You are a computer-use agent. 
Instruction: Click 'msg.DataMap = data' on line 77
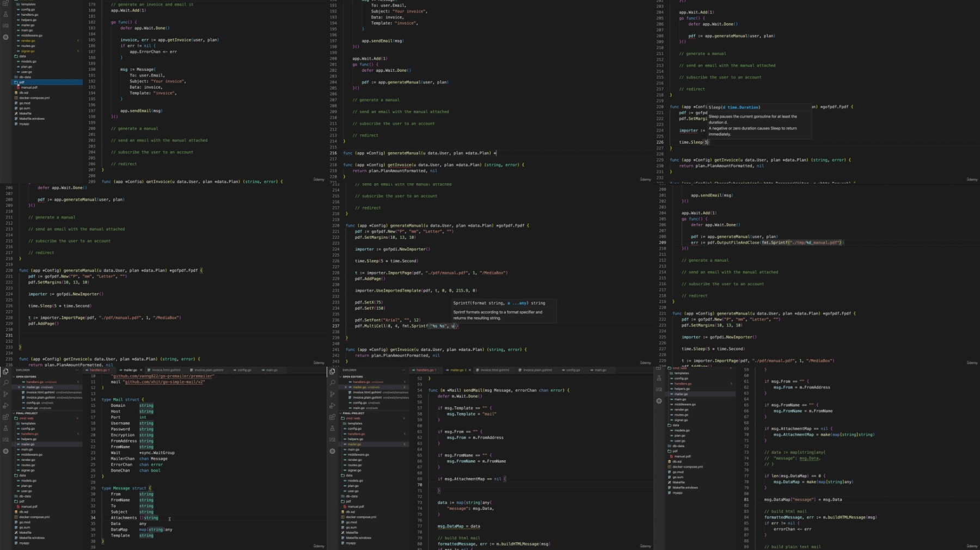[x=459, y=526]
